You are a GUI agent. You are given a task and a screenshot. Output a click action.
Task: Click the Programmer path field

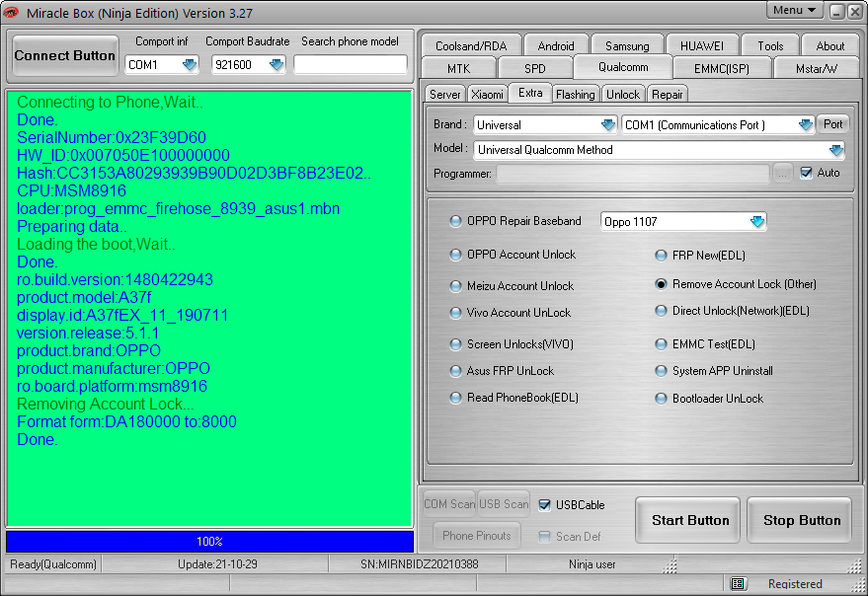click(633, 174)
